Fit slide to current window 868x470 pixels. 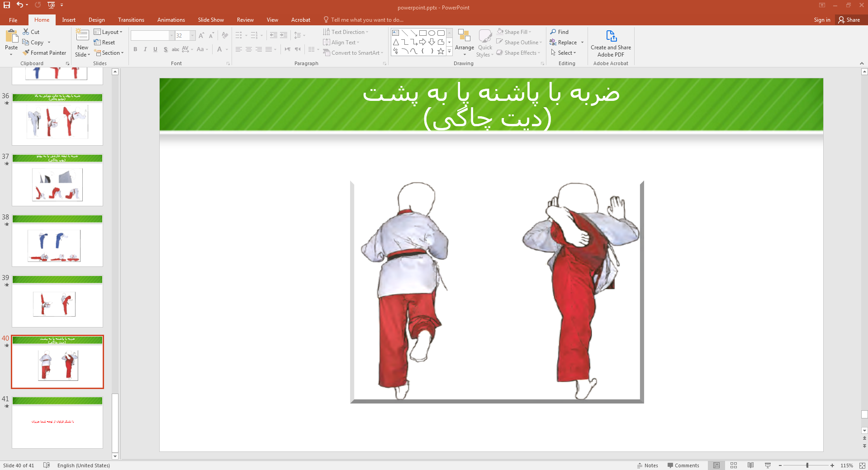(862, 465)
